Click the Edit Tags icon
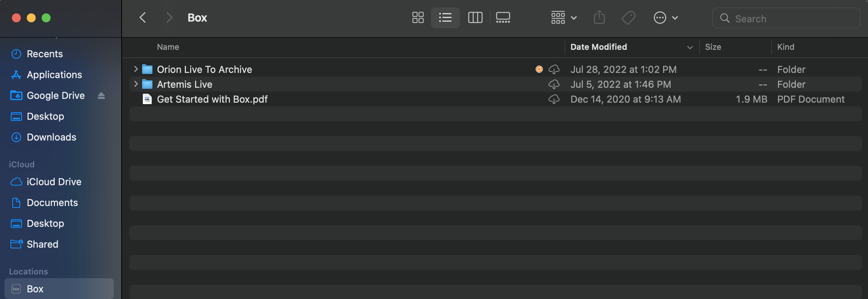This screenshot has width=868, height=299. pos(629,17)
